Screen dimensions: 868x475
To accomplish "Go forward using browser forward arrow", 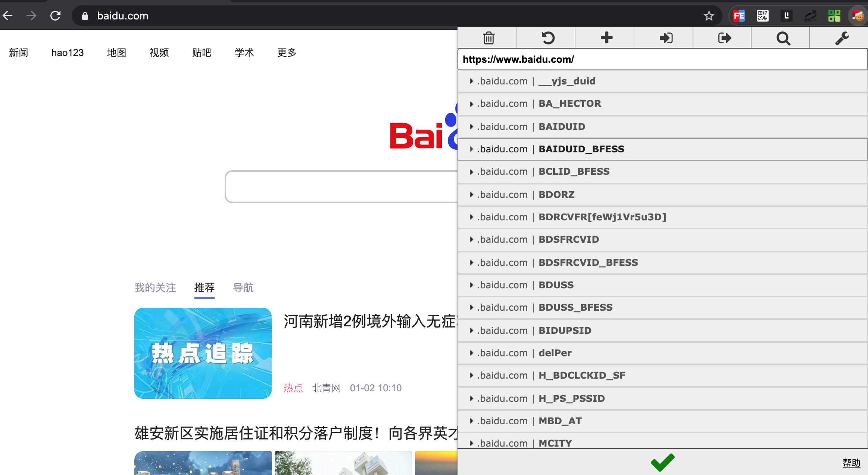I will (x=31, y=16).
